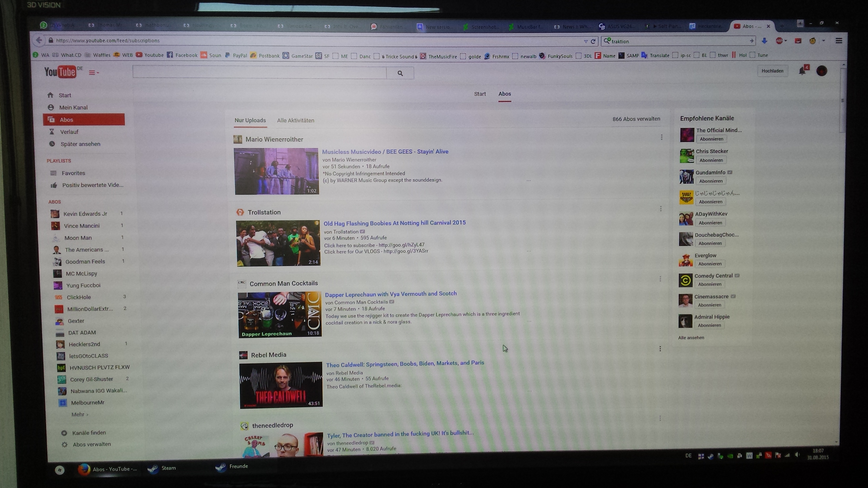Expand the URL bar history dropdown arrow
The image size is (868, 488).
(586, 41)
